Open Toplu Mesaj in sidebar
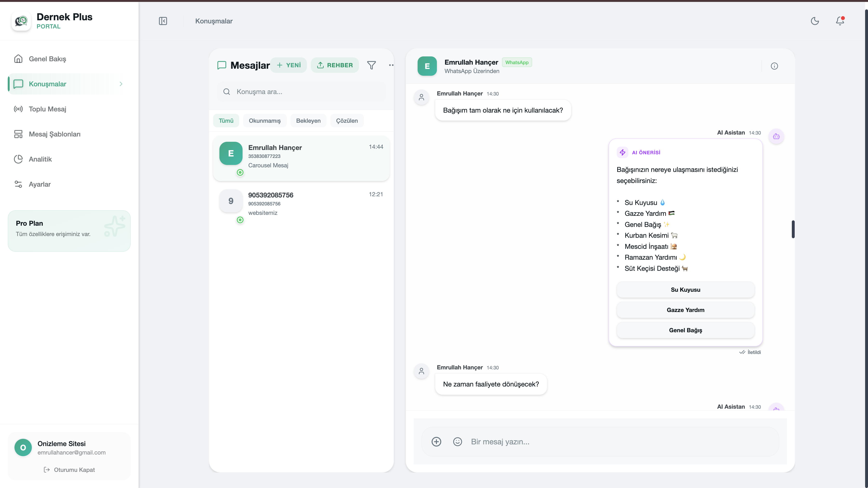 (47, 109)
